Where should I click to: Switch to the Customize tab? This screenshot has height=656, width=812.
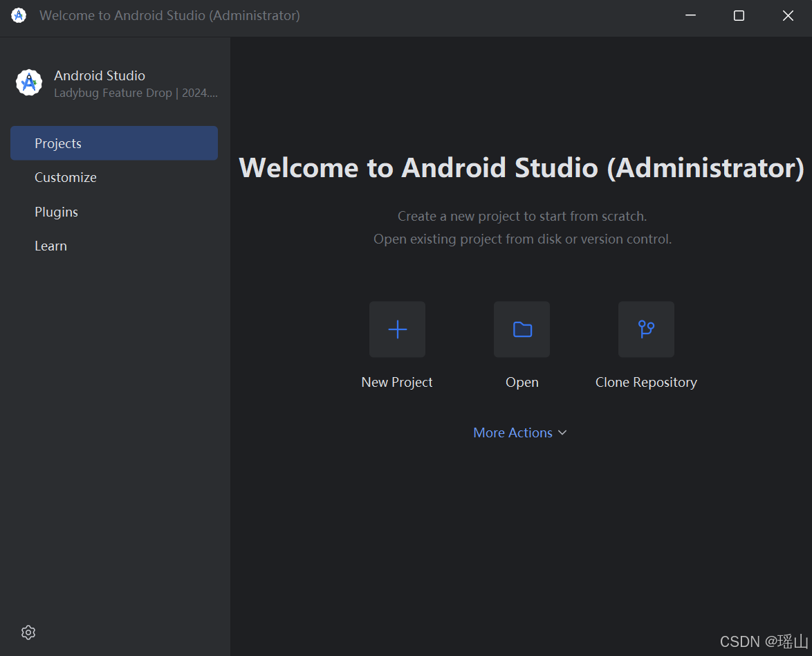[114, 177]
